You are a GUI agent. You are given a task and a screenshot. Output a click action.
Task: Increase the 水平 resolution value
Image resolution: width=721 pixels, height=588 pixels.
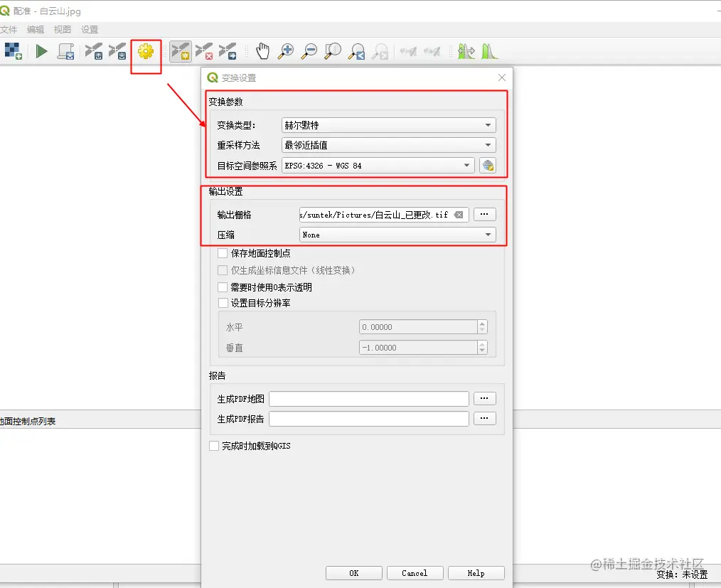tap(482, 324)
